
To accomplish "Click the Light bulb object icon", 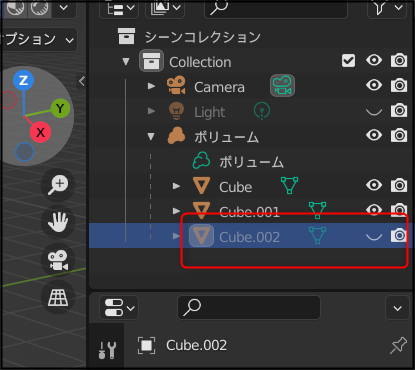I will coord(176,111).
